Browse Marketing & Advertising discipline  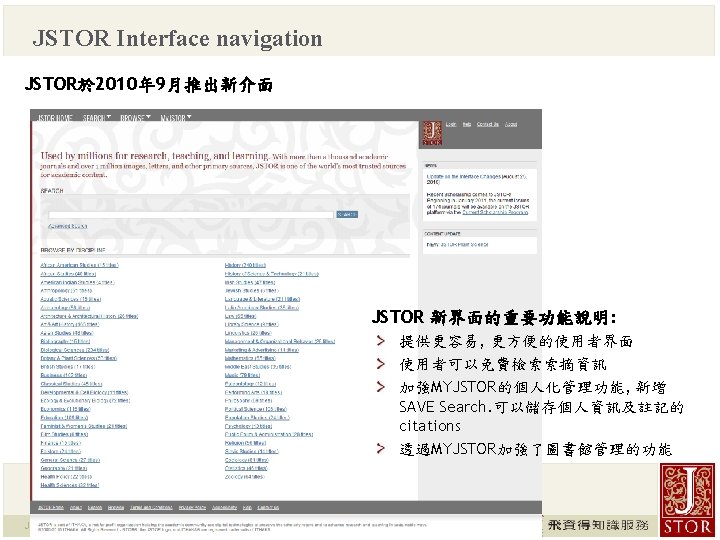pos(262,350)
